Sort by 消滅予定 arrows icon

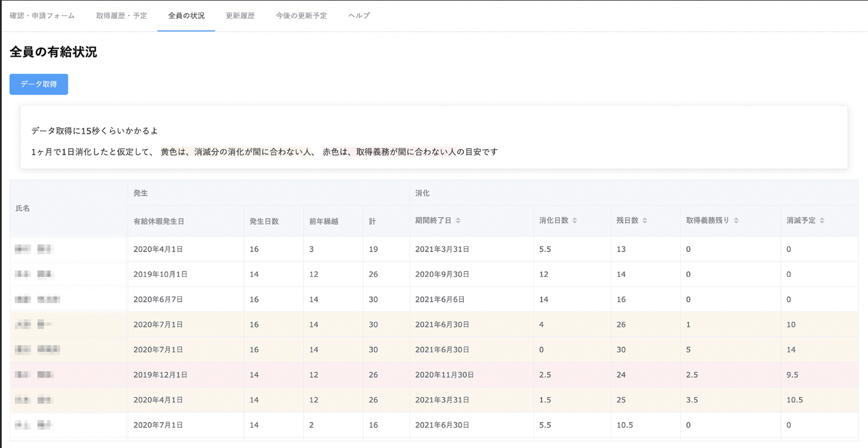click(822, 221)
